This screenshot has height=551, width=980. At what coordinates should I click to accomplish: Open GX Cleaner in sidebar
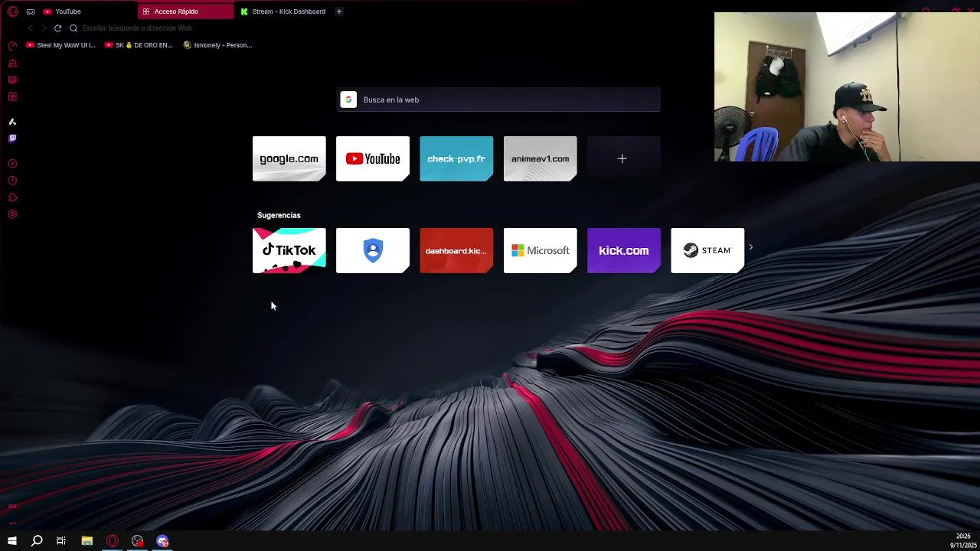pos(12,64)
